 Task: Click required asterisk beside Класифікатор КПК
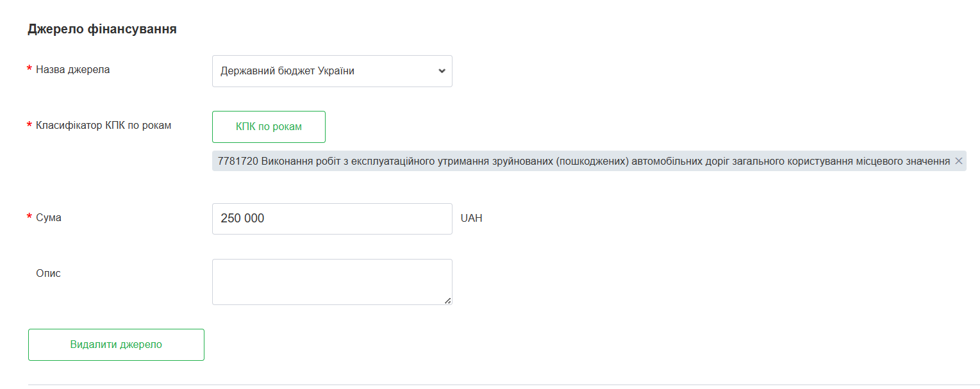tap(29, 126)
